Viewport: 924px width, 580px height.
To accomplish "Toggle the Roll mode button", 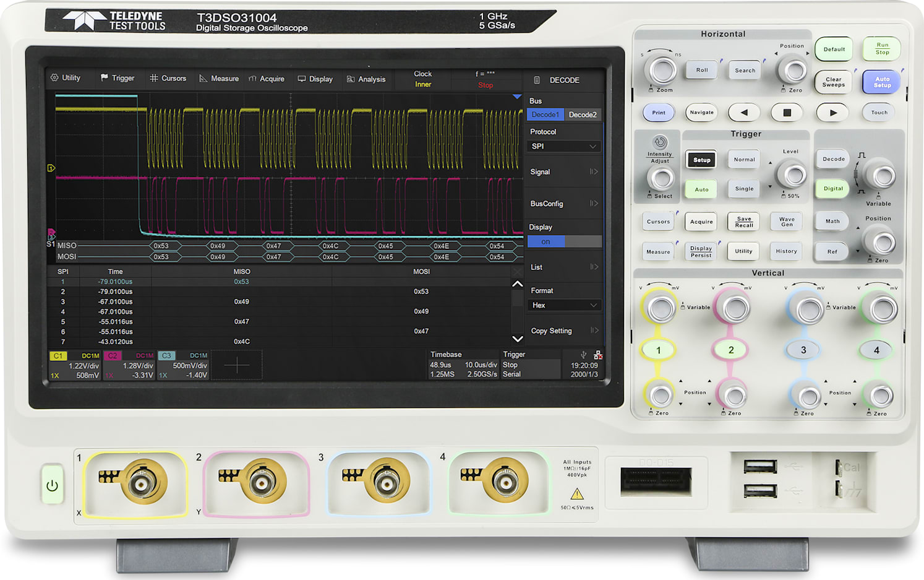I will click(x=702, y=70).
